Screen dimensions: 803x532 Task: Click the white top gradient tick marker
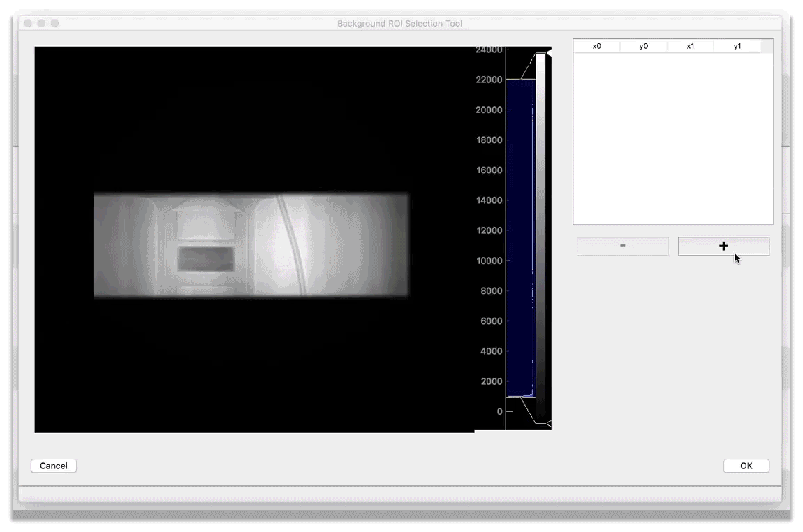coord(549,51)
